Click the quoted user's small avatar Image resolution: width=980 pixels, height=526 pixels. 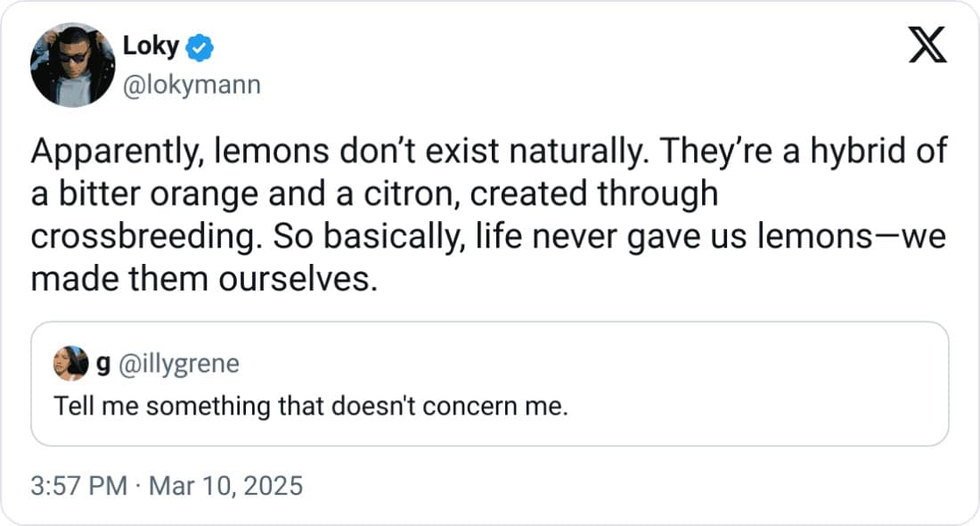71,364
